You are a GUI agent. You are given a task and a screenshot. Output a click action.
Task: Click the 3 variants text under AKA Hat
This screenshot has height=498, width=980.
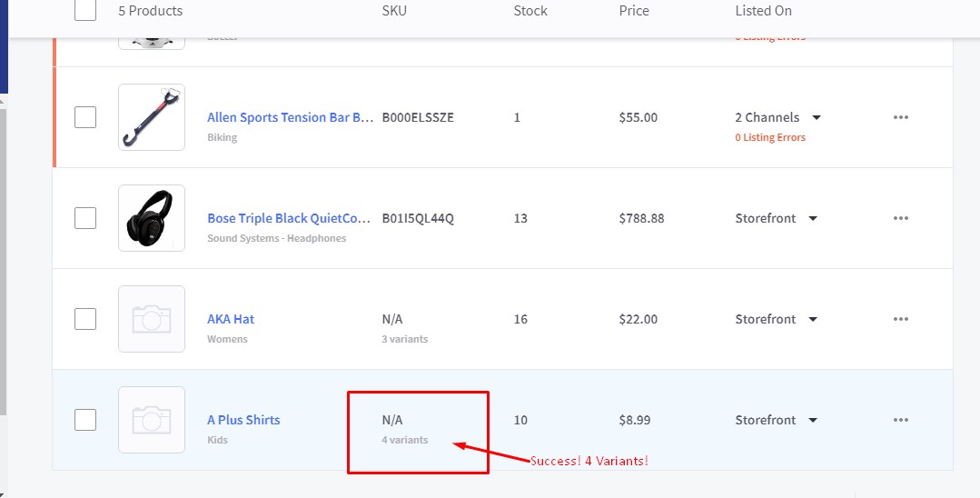(405, 338)
